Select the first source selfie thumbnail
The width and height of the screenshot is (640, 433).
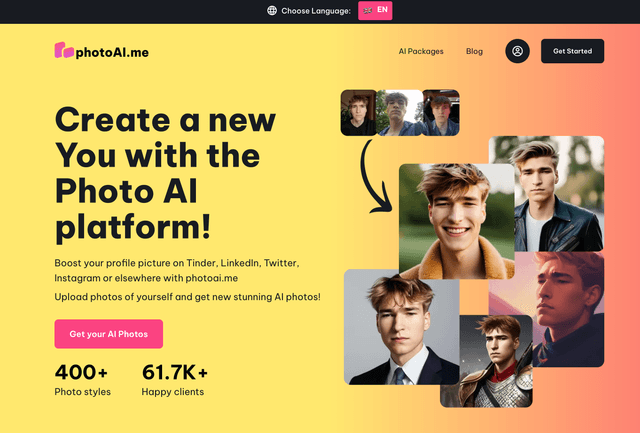(358, 113)
